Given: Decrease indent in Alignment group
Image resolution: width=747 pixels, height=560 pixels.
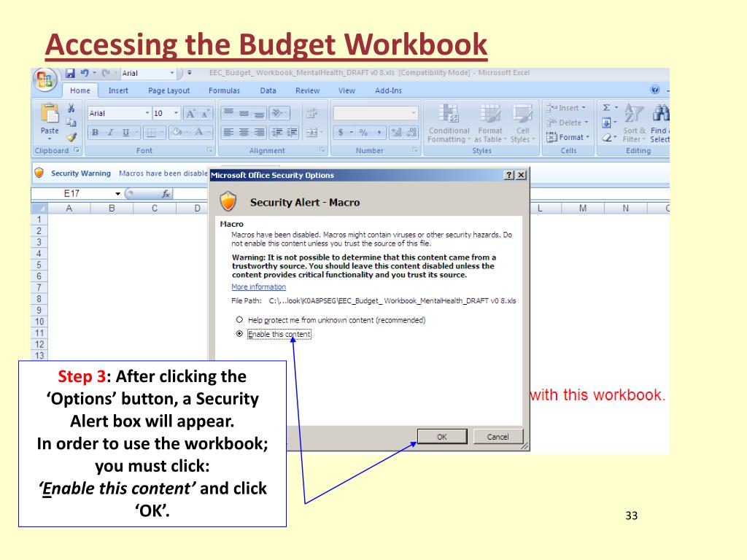Looking at the screenshot, I should point(277,132).
